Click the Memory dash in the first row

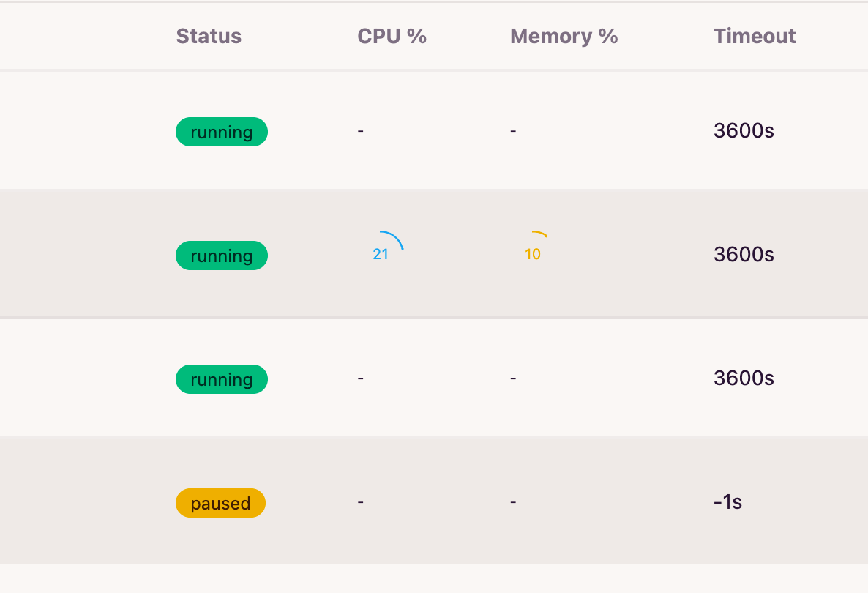[x=513, y=130]
